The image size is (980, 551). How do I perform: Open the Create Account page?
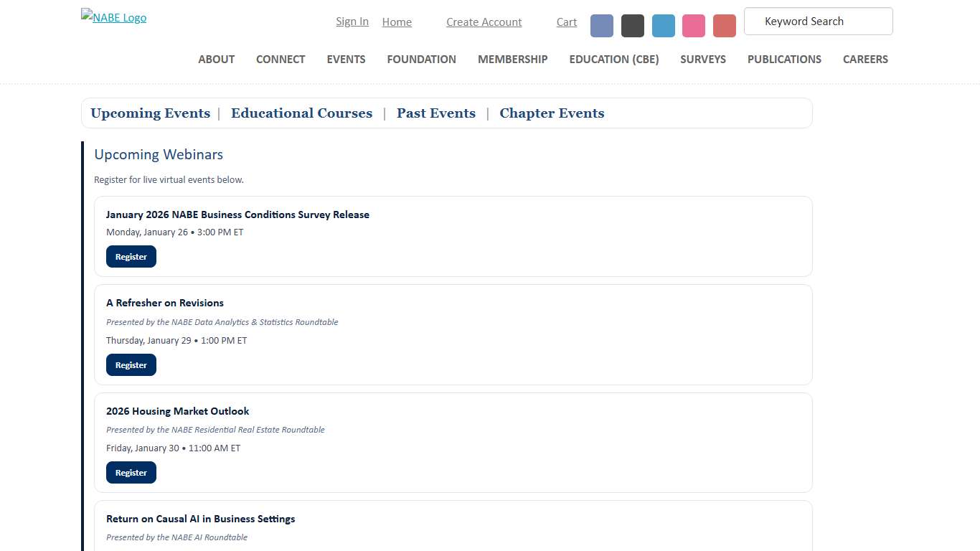484,22
